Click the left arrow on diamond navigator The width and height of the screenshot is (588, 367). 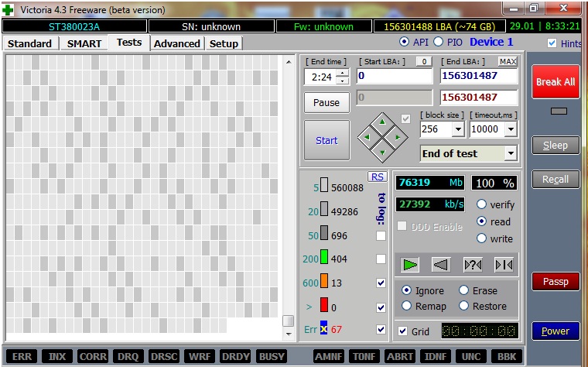point(367,137)
